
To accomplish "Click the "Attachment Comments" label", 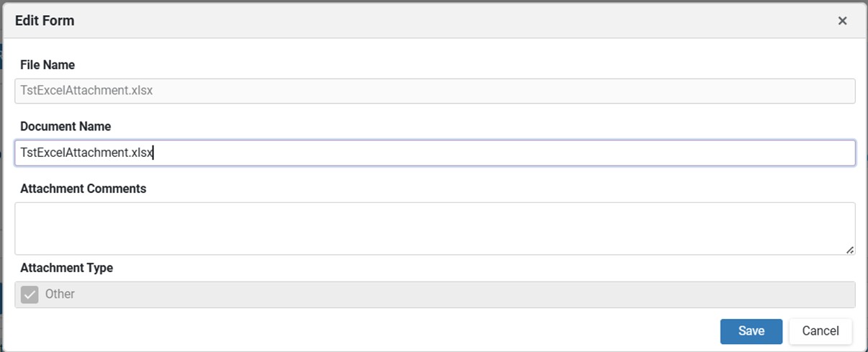I will pyautogui.click(x=83, y=189).
